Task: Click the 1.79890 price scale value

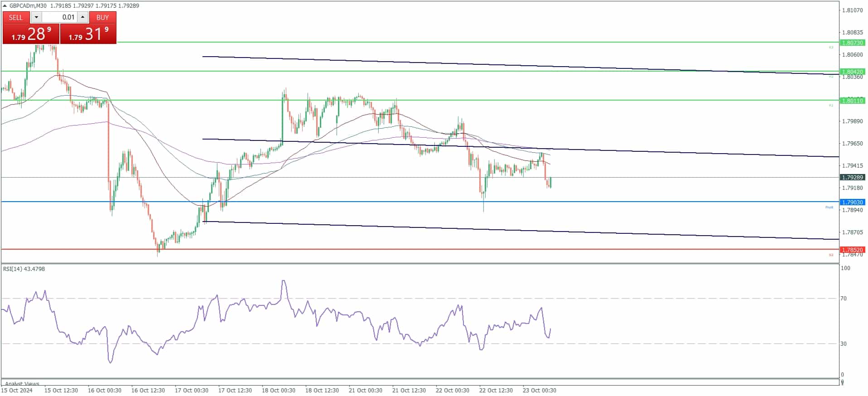Action: [852, 121]
